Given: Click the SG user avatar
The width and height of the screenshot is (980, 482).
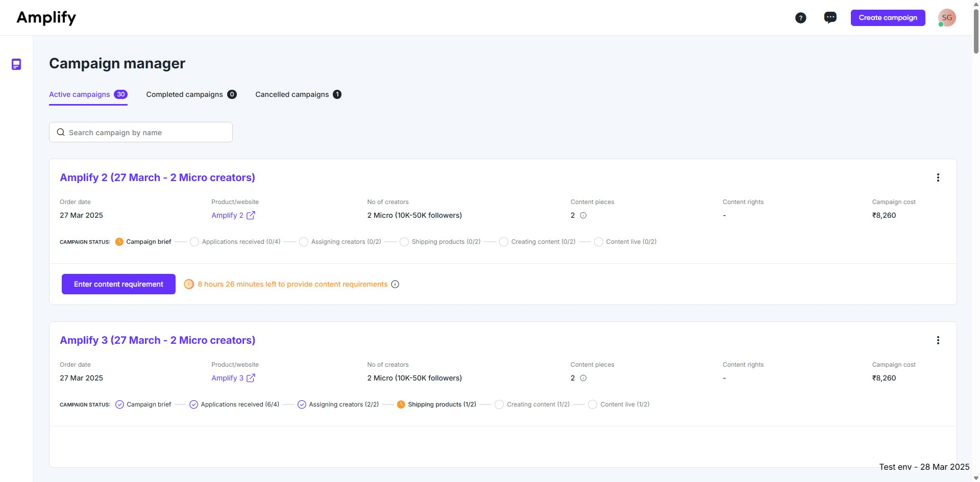Looking at the screenshot, I should [x=947, y=18].
